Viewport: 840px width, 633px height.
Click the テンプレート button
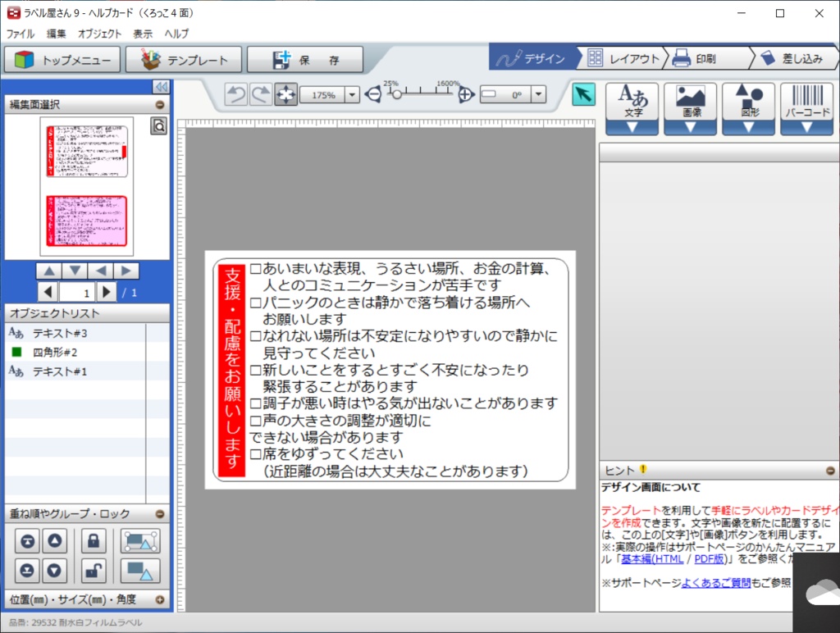pos(184,59)
